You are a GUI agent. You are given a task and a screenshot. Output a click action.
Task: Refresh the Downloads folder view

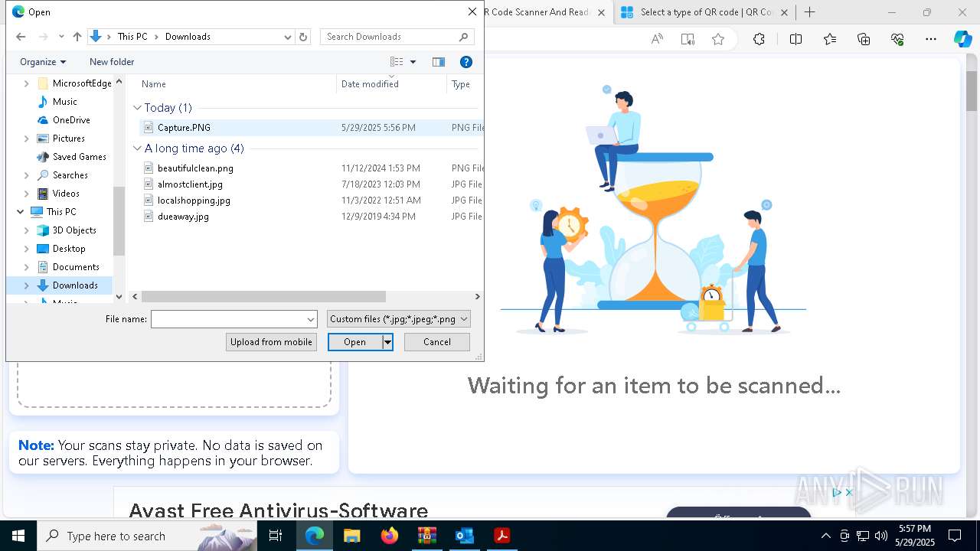pos(303,37)
